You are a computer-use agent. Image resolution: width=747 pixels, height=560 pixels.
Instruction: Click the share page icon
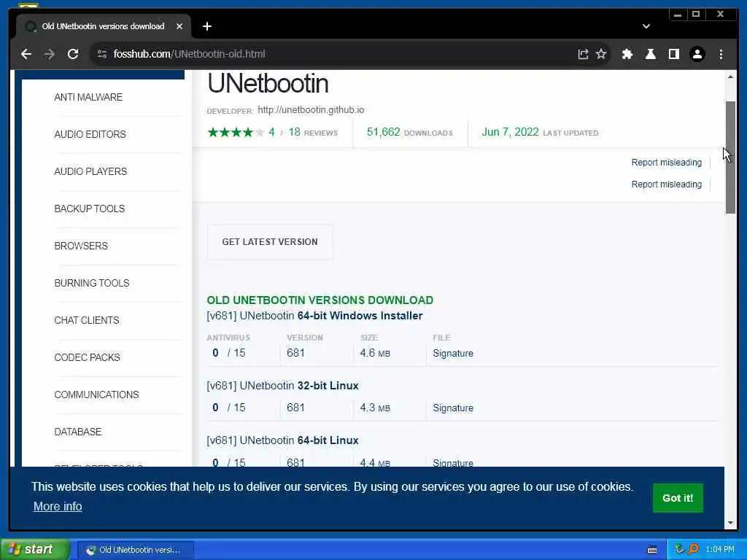pos(583,54)
